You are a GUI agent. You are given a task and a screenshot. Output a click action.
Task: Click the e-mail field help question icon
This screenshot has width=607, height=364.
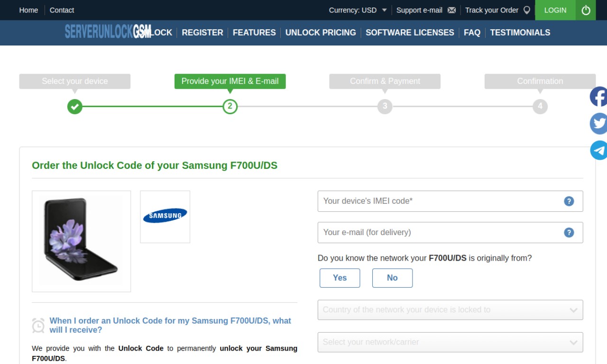[x=569, y=232]
